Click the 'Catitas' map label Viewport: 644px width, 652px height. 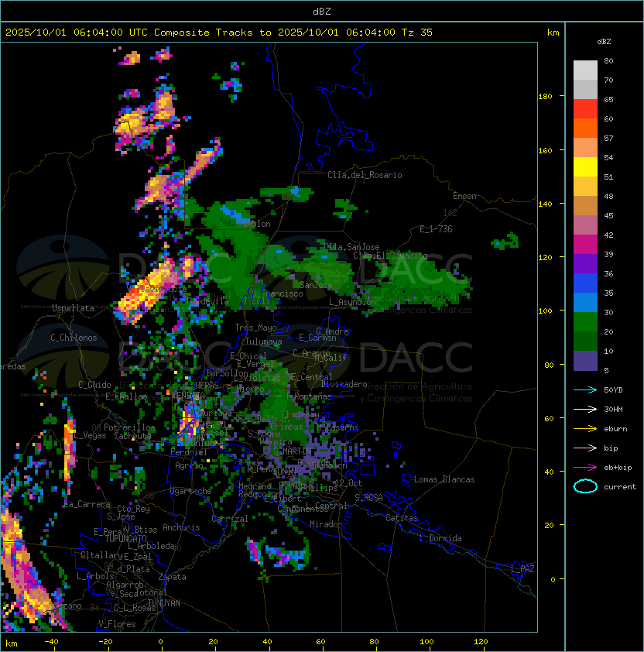(x=402, y=518)
